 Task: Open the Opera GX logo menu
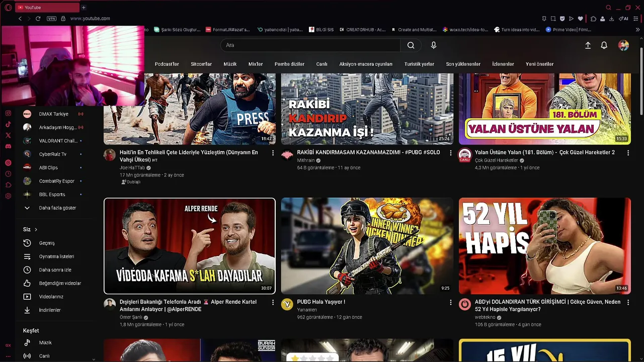[8, 8]
